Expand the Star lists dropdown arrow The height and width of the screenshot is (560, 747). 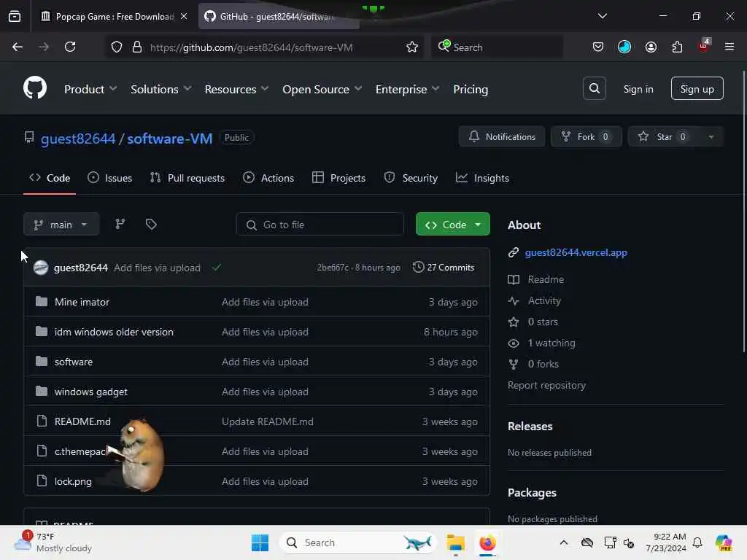pos(711,136)
